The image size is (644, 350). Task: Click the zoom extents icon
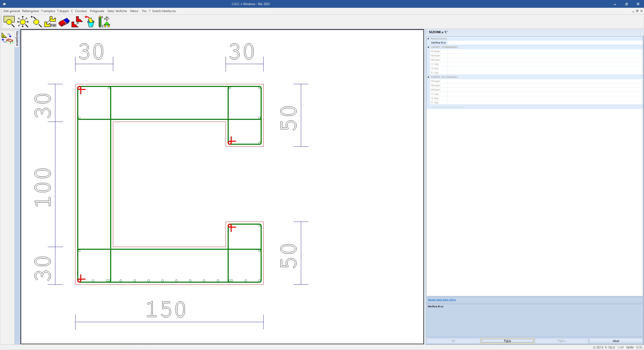(23, 22)
